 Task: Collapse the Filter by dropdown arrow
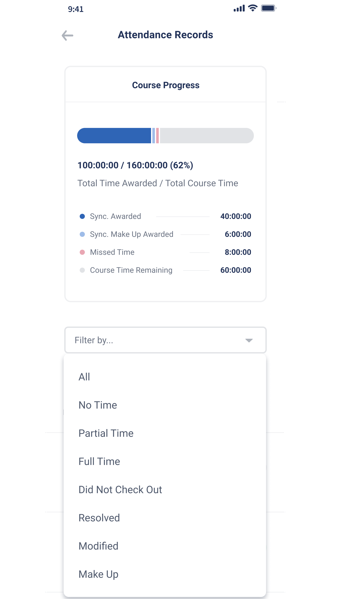click(x=249, y=341)
